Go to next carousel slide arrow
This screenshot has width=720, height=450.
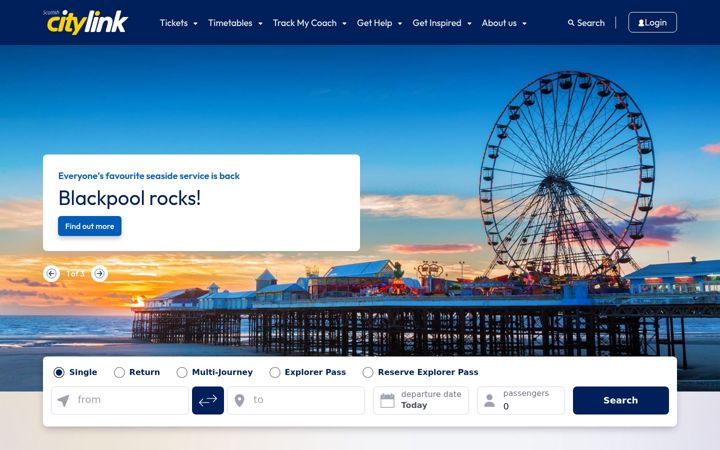[99, 274]
